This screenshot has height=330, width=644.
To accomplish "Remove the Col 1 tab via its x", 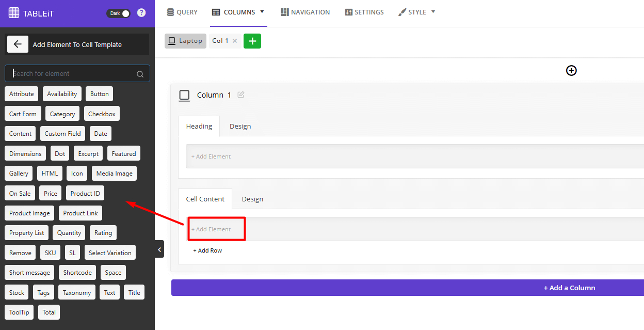I will (x=235, y=40).
